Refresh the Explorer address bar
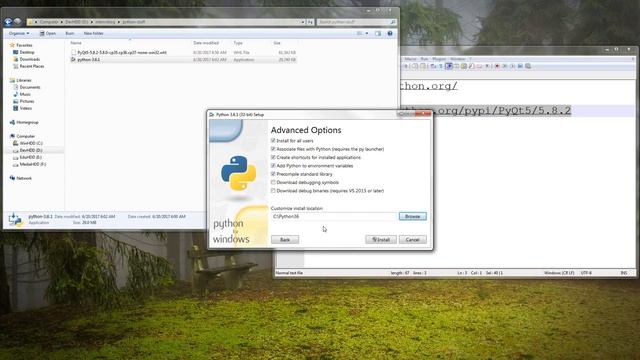The width and height of the screenshot is (640, 360). 310,22
